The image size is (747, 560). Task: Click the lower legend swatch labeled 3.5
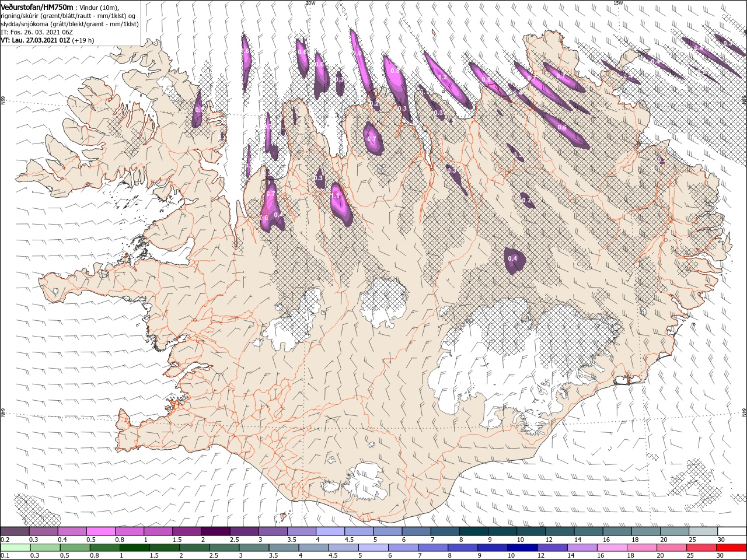(x=284, y=548)
